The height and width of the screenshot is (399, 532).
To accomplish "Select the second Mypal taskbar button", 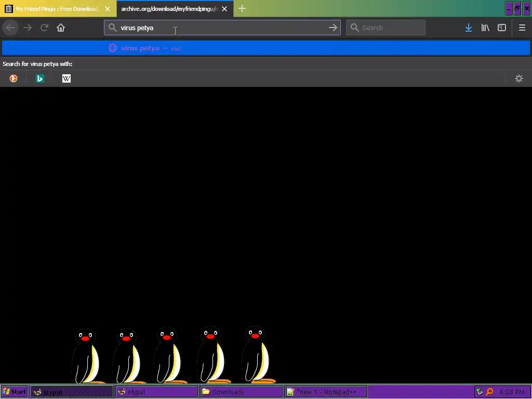I will pyautogui.click(x=157, y=392).
